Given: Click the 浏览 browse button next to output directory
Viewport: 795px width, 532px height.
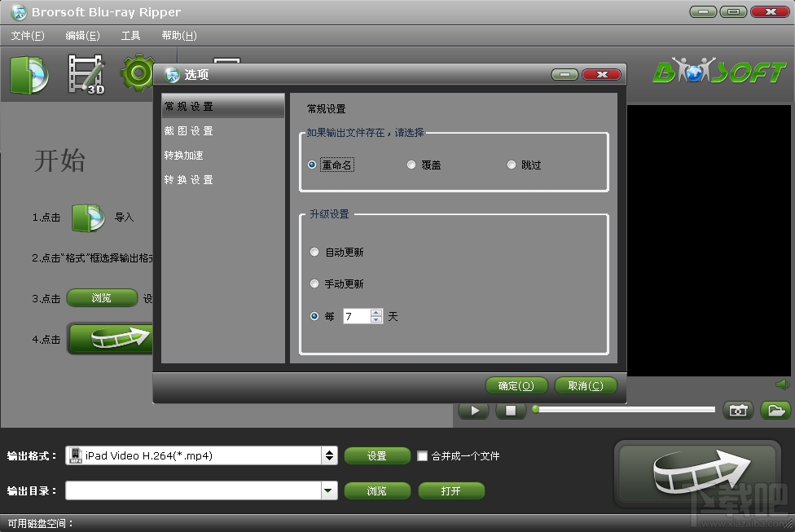Looking at the screenshot, I should (377, 490).
